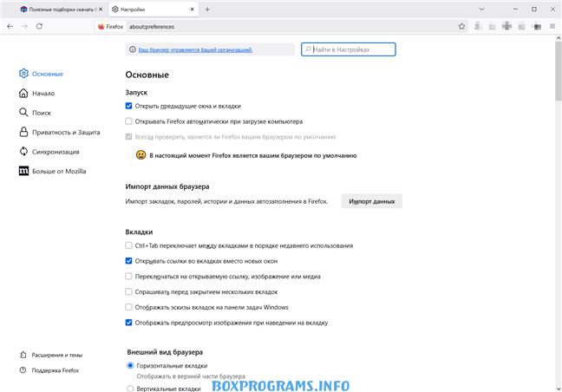Enable Отображать эскизы вкладок на панели задач
Screen dimensions: 562x392
128,307
